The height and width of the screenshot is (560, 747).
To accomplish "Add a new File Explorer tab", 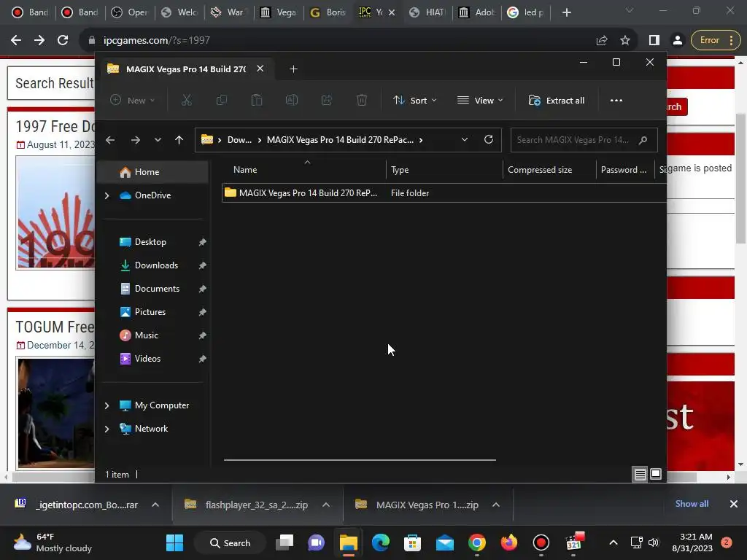I will (x=293, y=69).
